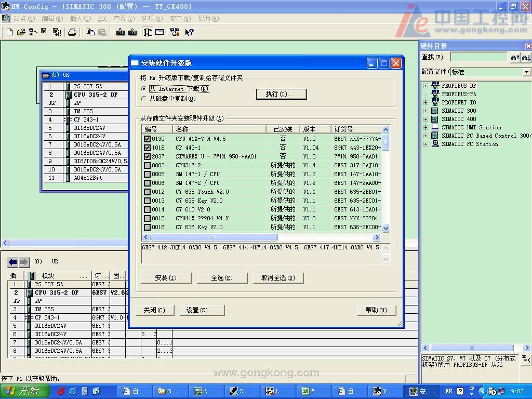This screenshot has height=399, width=532.
Task: Click the Copy toolbar icon
Action: pos(90,32)
